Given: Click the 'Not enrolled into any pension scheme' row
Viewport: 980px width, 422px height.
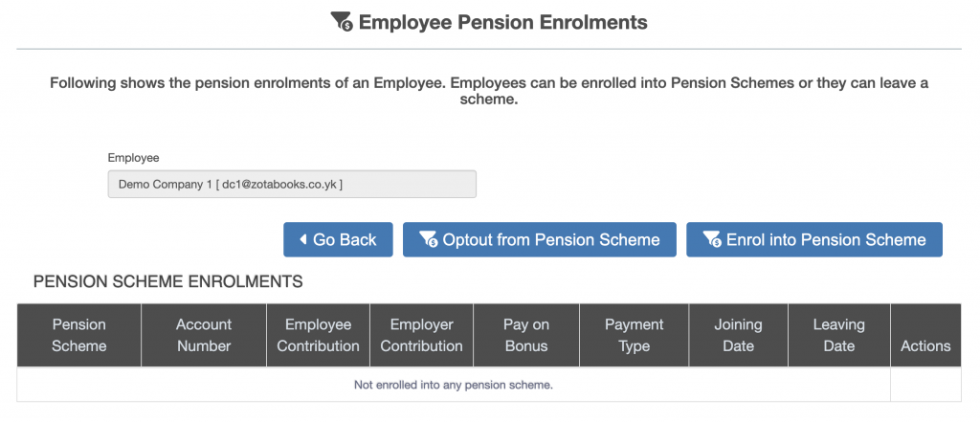Looking at the screenshot, I should click(x=454, y=385).
